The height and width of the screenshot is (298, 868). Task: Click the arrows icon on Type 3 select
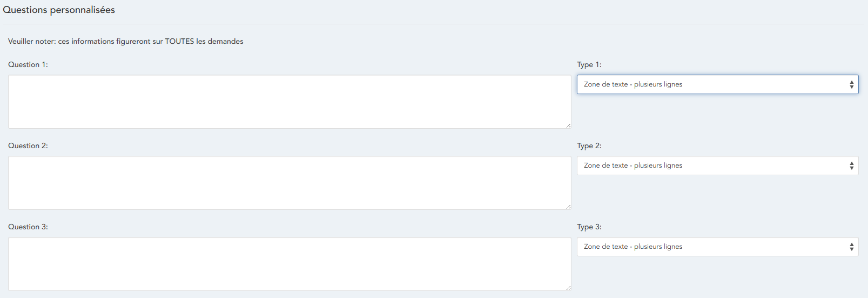(x=851, y=247)
